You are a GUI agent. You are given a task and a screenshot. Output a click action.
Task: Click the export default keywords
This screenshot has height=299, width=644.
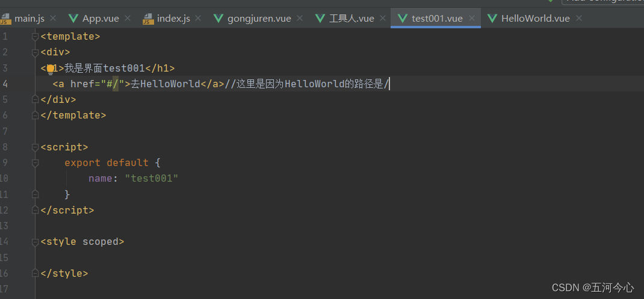[107, 162]
